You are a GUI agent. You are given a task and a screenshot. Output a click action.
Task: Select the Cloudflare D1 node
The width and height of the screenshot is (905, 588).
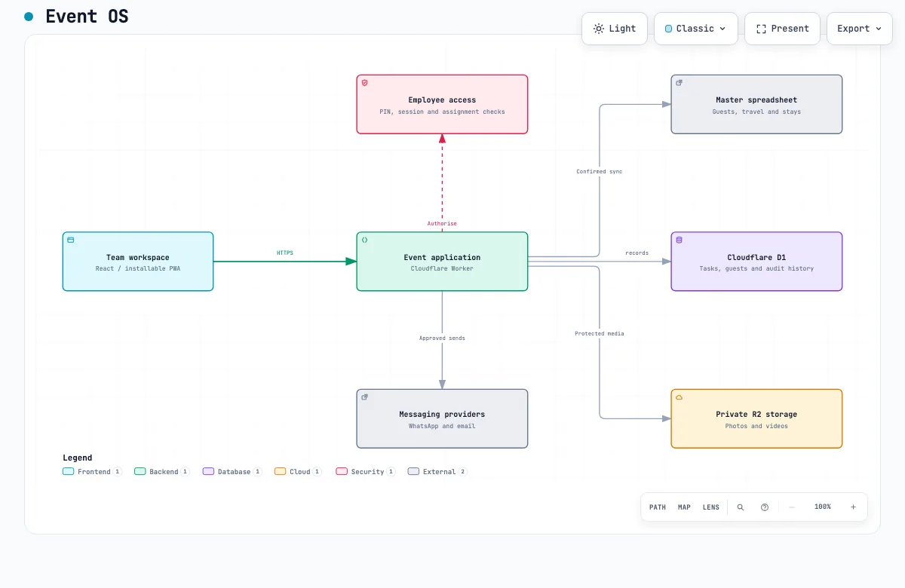[x=756, y=261]
